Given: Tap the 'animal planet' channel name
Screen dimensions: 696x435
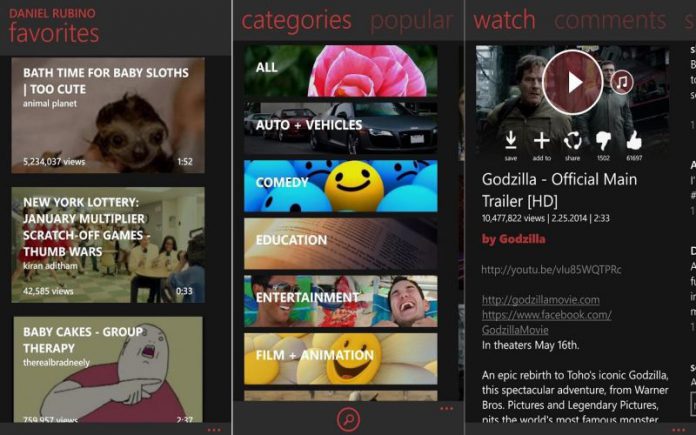Looking at the screenshot, I should (50, 103).
